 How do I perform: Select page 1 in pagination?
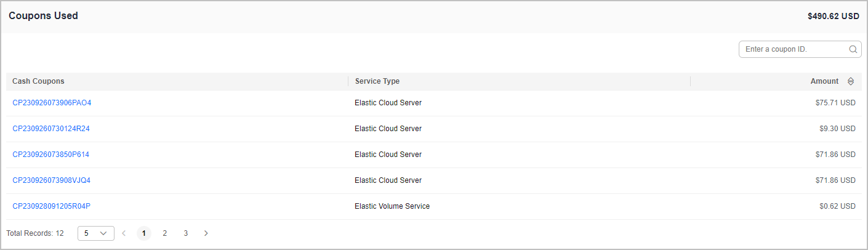tap(144, 233)
